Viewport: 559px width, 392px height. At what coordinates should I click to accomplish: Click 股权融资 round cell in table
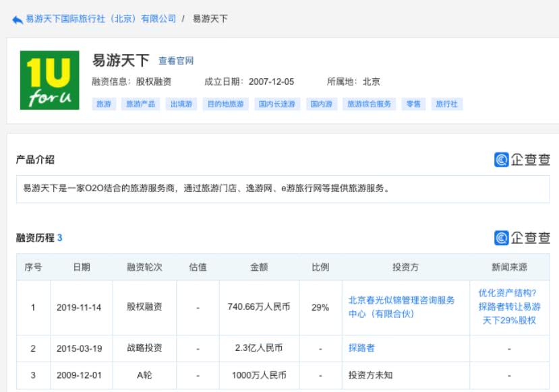click(144, 307)
